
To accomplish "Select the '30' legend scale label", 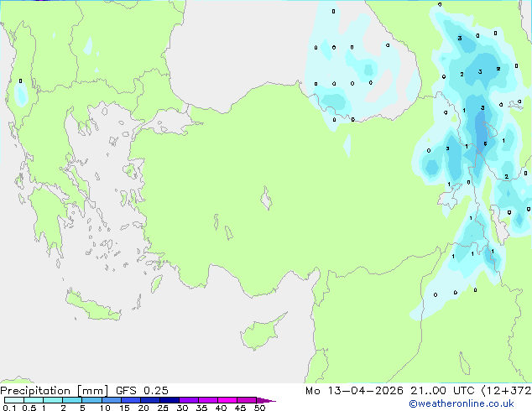I will [x=182, y=408].
